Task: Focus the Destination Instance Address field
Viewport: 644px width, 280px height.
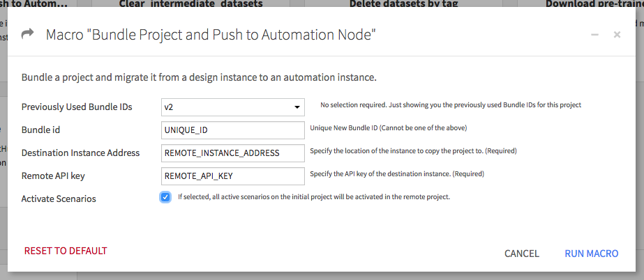Action: pos(233,153)
